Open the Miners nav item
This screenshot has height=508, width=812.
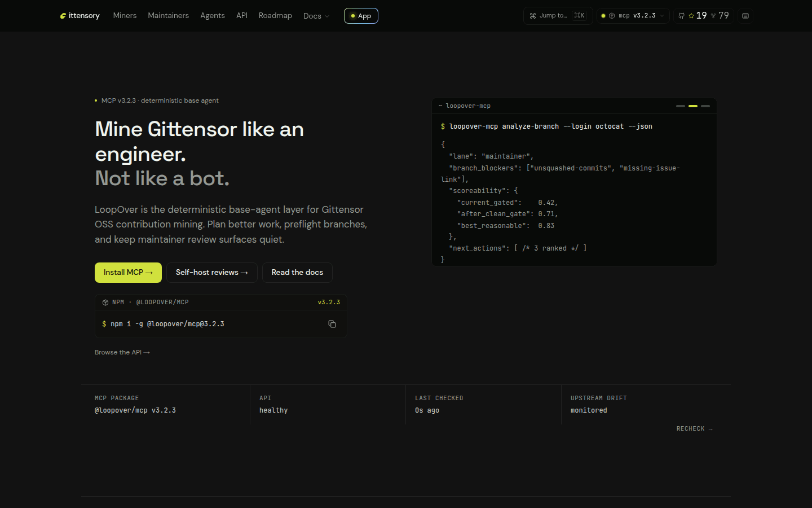click(125, 15)
